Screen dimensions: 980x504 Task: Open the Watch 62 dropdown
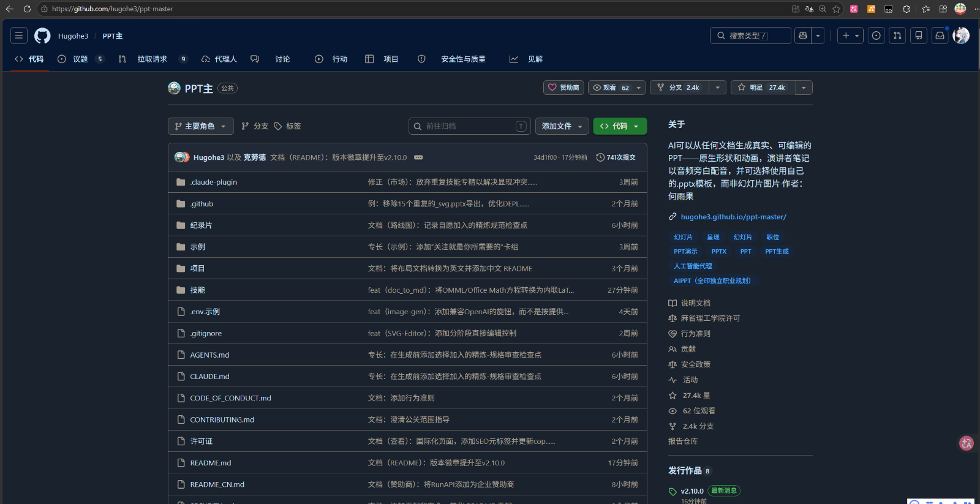(x=617, y=88)
